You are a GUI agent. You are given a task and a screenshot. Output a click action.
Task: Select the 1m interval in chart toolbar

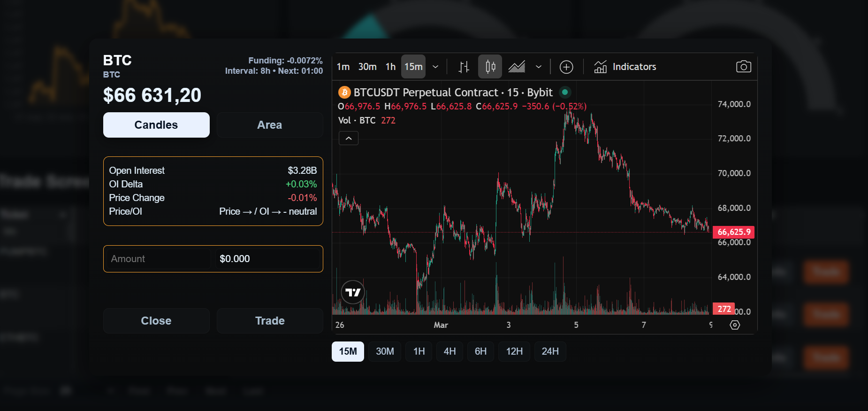click(343, 67)
